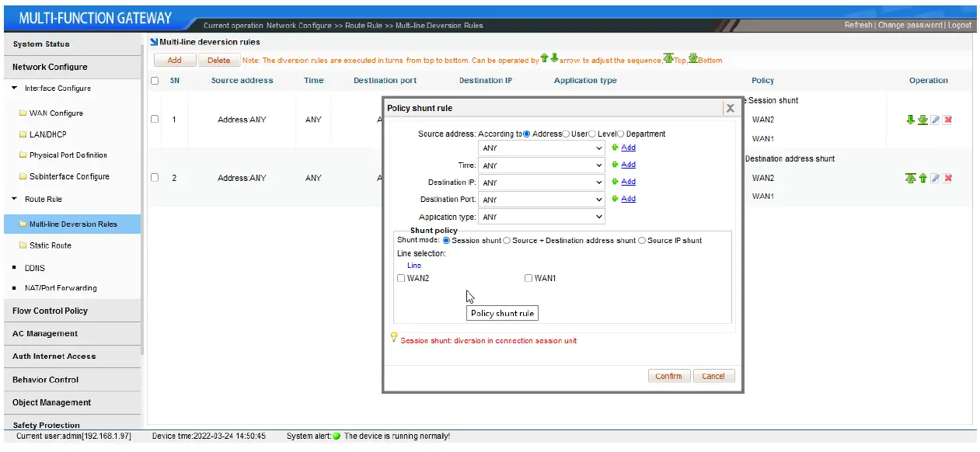This screenshot has height=452, width=980.
Task: Select Source IP shunt radio button
Action: [642, 241]
